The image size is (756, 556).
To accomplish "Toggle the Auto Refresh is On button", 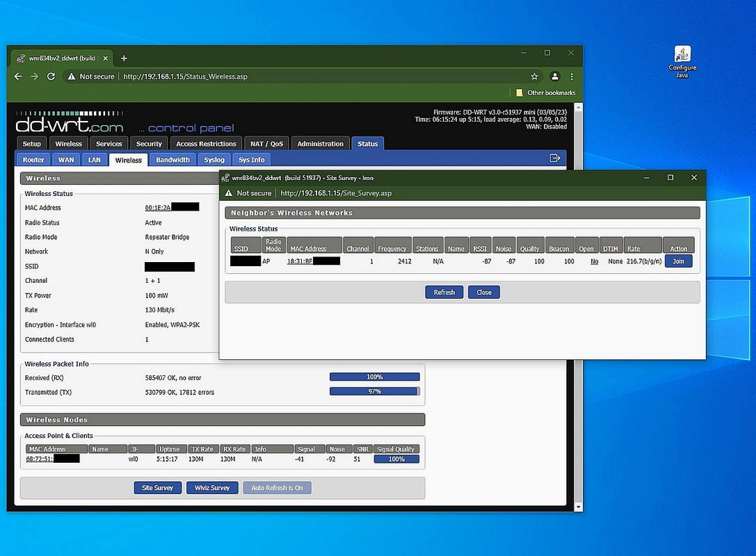I will [277, 488].
